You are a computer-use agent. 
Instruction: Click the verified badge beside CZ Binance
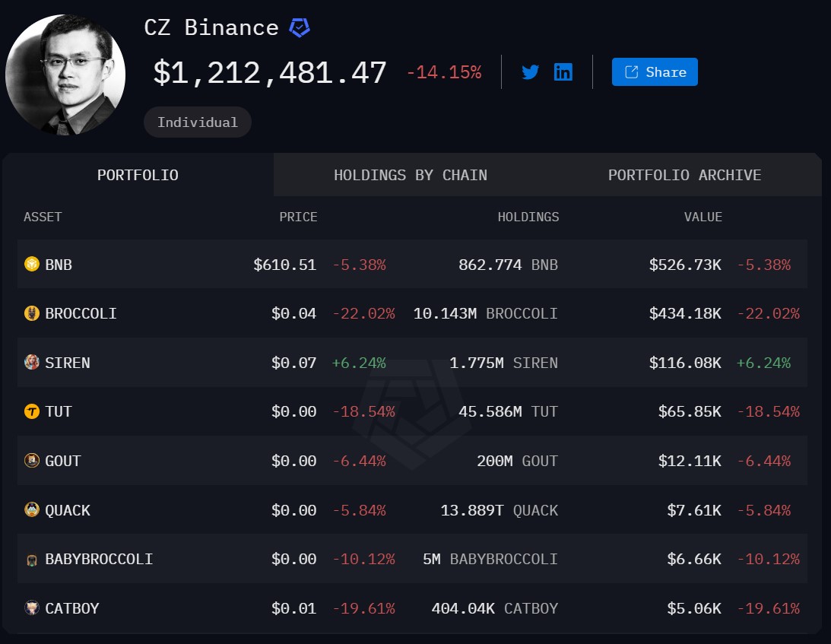pos(300,28)
